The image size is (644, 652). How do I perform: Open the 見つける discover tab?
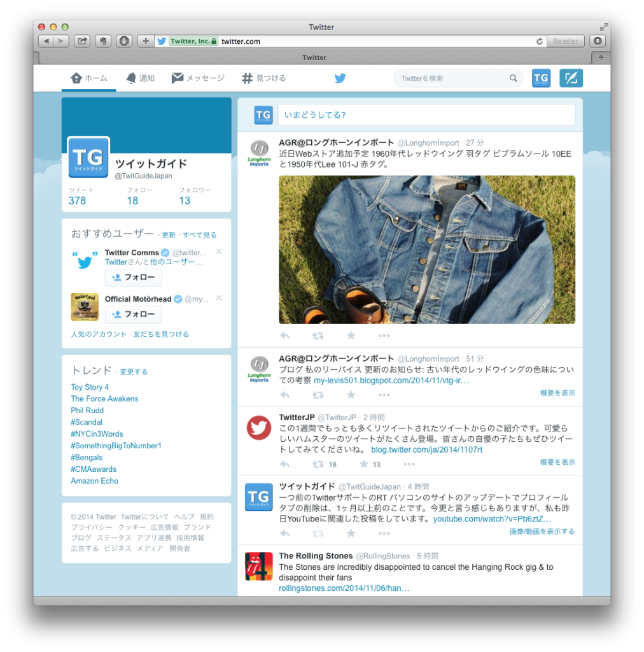(x=264, y=78)
